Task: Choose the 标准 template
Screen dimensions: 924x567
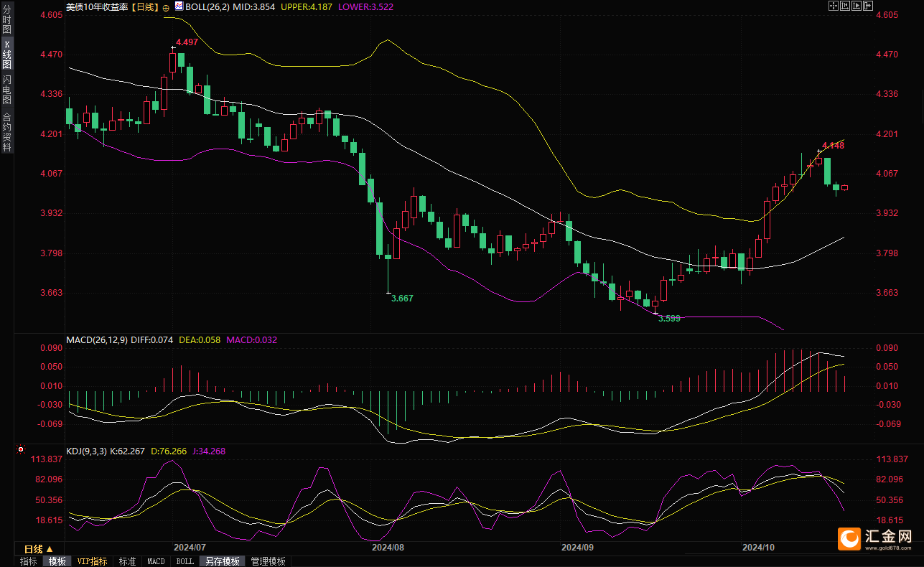Action: point(127,561)
